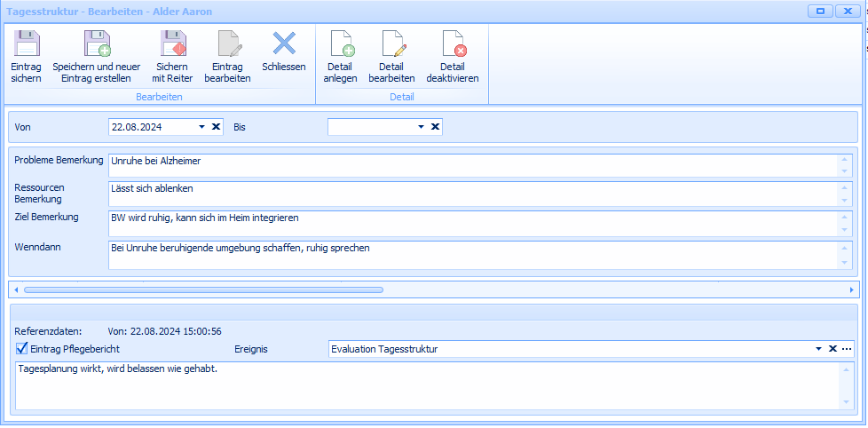Uncheck the Eintrag Pflegebericht checkbox
Screen dimensions: 868x428
[22, 349]
